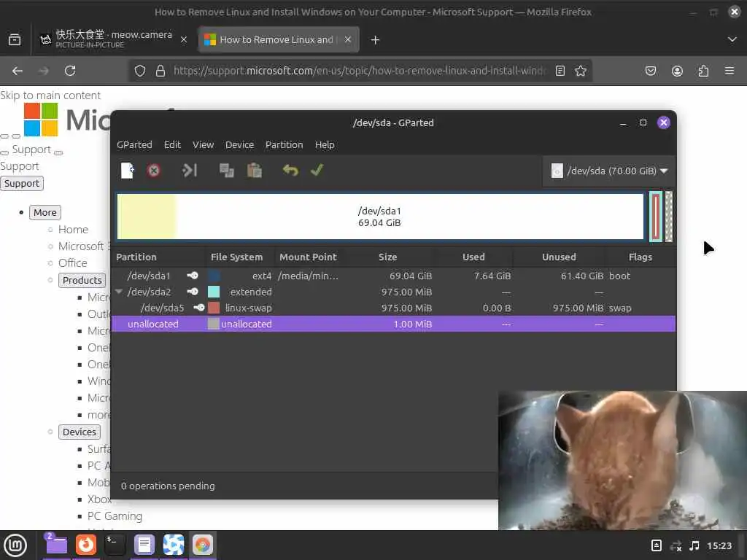Click the Partition column header
The width and height of the screenshot is (747, 560).
[158, 257]
